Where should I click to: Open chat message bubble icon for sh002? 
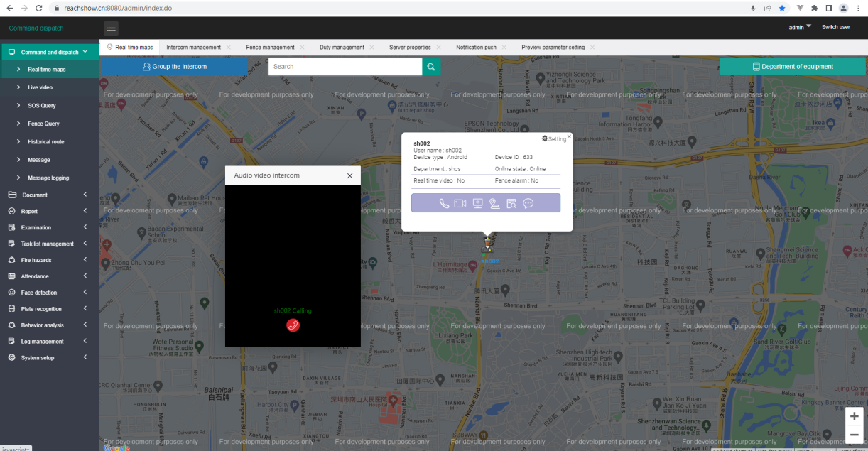pos(528,204)
